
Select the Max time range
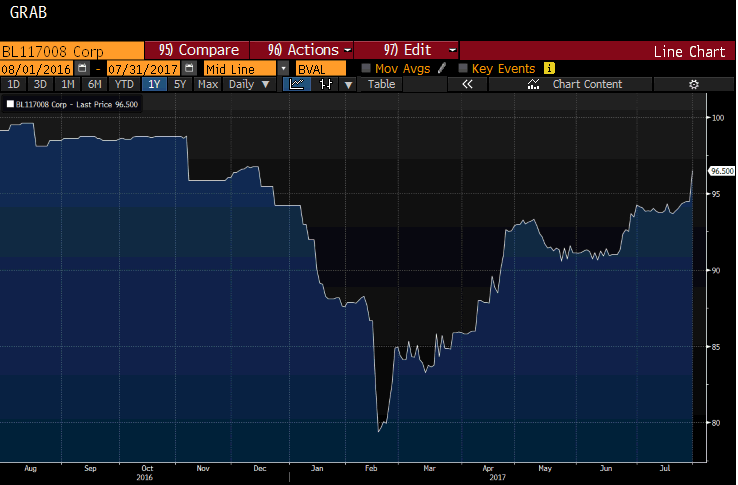(208, 84)
